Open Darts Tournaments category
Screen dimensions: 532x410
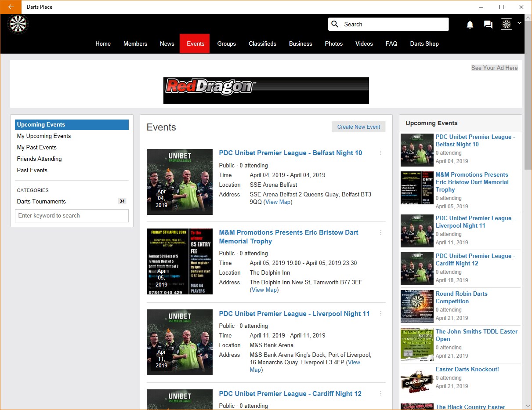pyautogui.click(x=41, y=201)
